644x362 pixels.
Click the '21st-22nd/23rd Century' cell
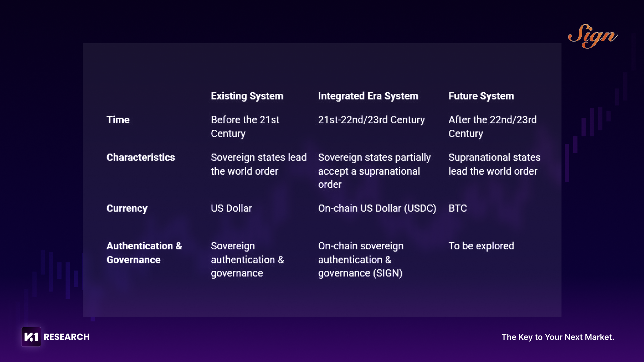[x=371, y=120]
